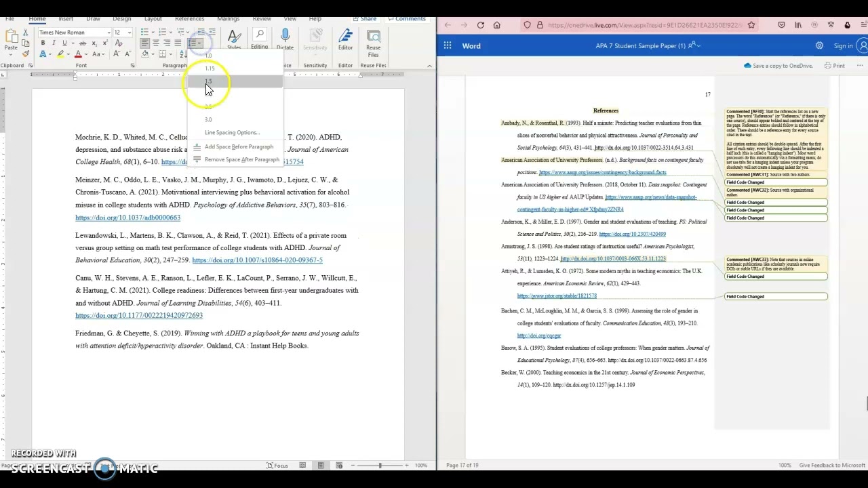Click the Line and Paragraph Spacing button

195,43
